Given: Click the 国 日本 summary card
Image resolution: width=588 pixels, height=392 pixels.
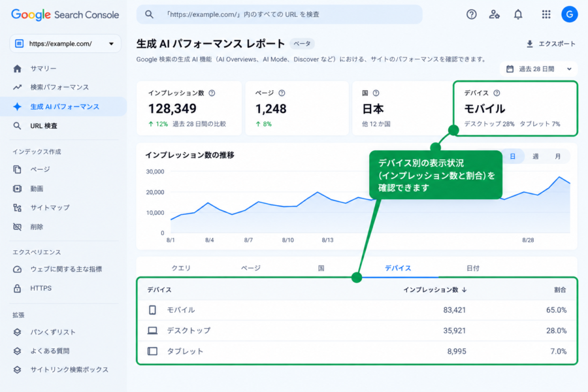Looking at the screenshot, I should [402, 108].
